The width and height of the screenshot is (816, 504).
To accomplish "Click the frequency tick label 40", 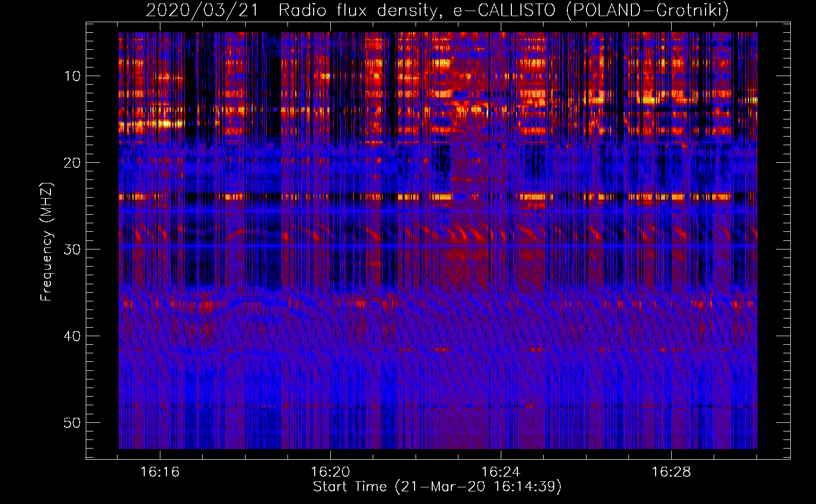I will 72,336.
